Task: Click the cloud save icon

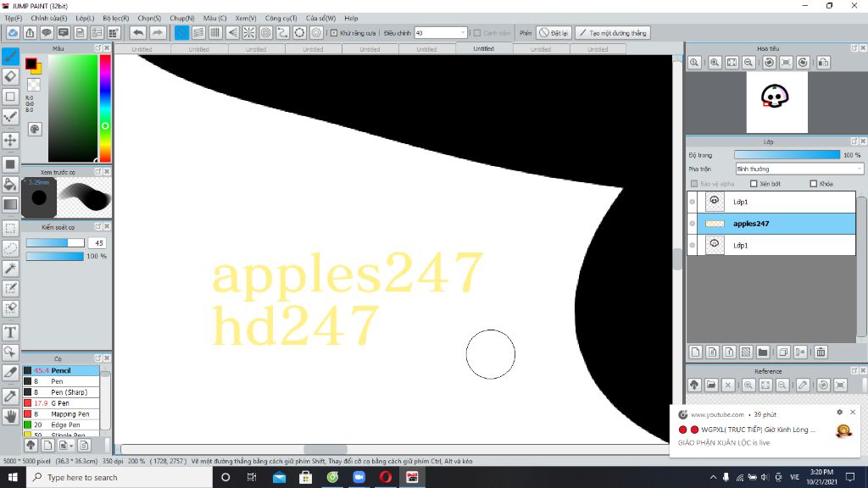Action: 12,33
